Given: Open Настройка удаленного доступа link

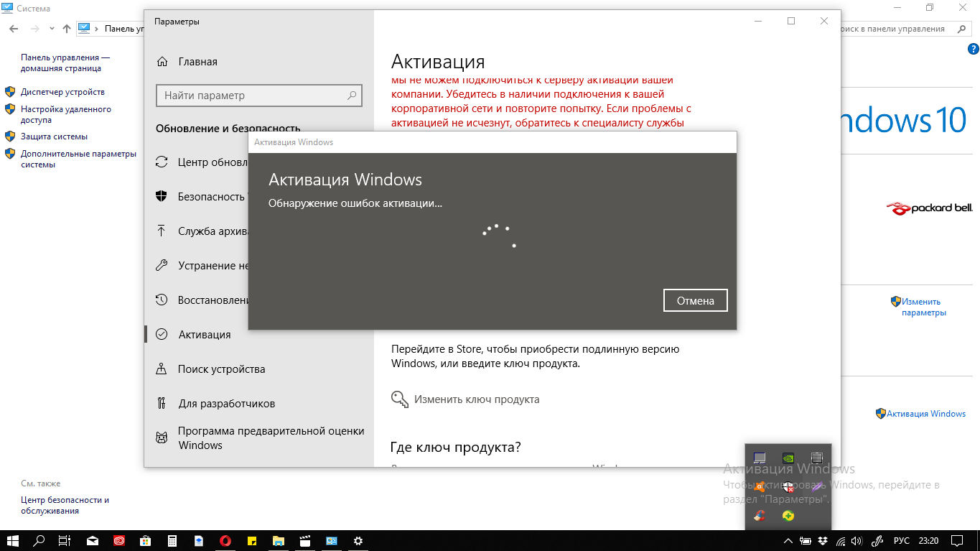Looking at the screenshot, I should click(66, 115).
